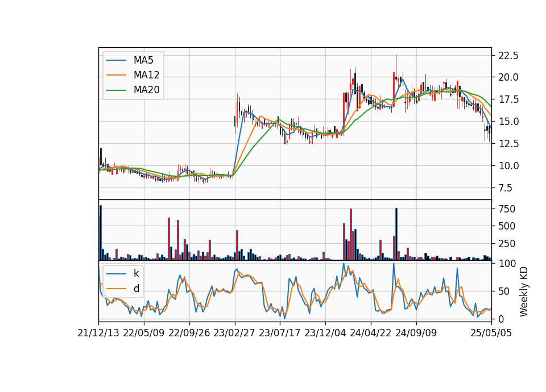This screenshot has width=546, height=392.
Task: Click the 10.0 price axis label
Action: click(x=508, y=166)
